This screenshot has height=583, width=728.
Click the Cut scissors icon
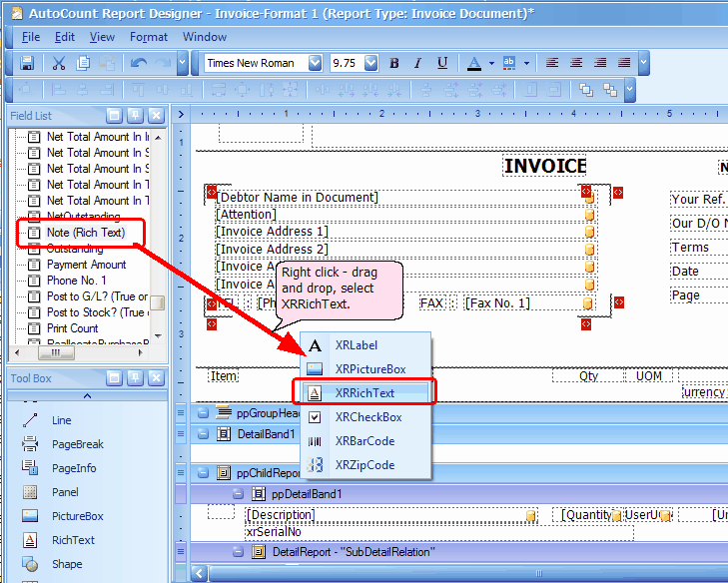click(59, 63)
